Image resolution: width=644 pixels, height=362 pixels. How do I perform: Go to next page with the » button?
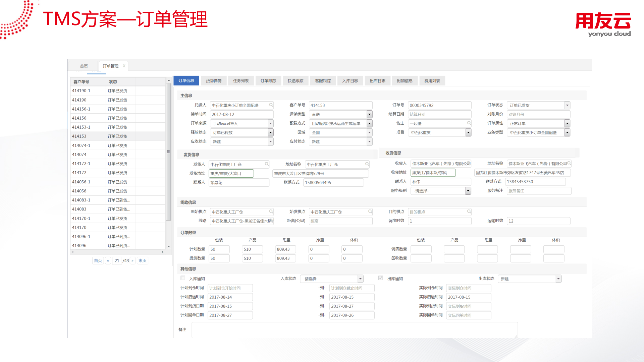133,260
